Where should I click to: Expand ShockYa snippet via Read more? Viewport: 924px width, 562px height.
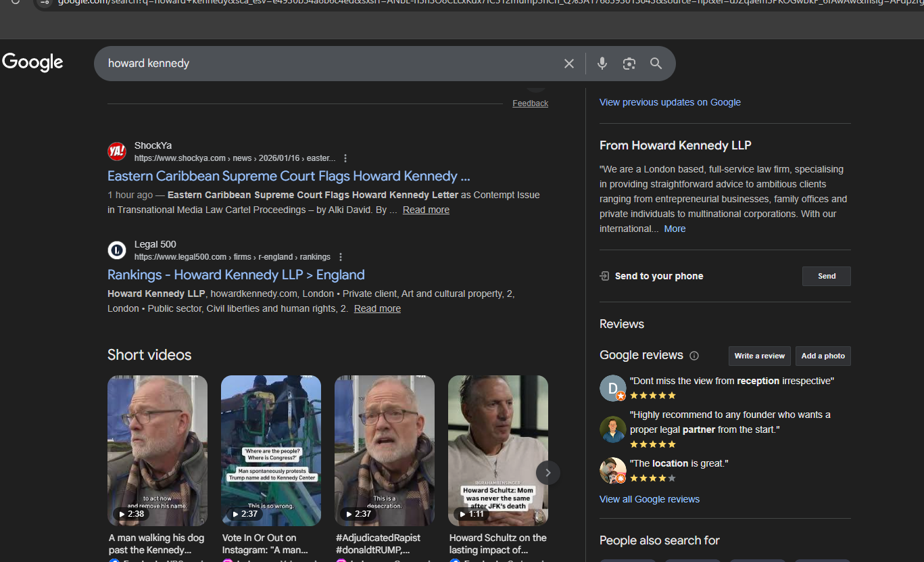tap(426, 210)
